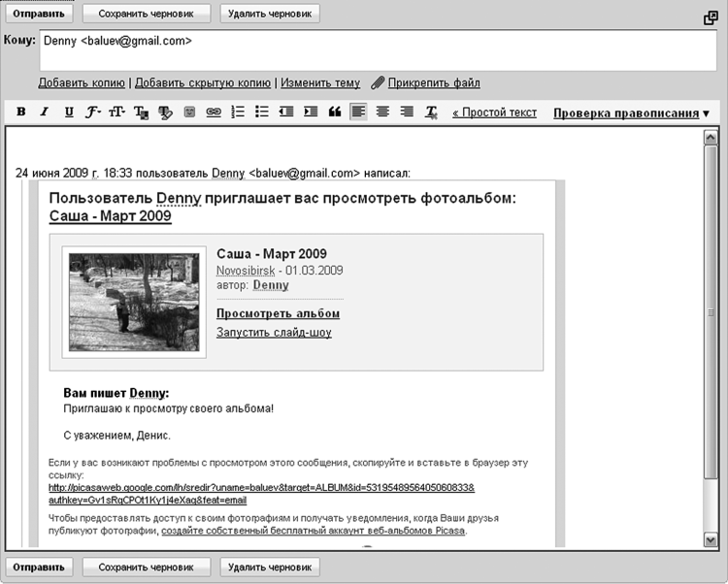Pop out the compose window into new window

point(711,17)
